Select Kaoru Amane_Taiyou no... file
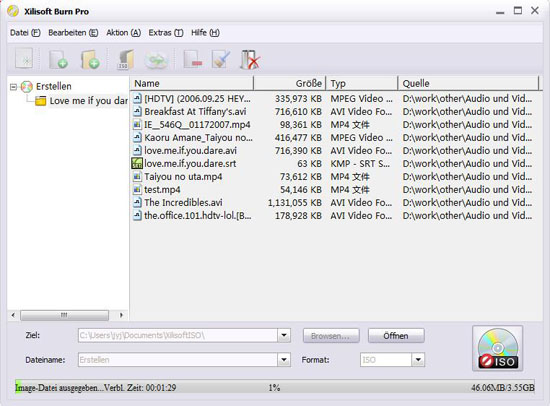550x406 pixels. 198,138
